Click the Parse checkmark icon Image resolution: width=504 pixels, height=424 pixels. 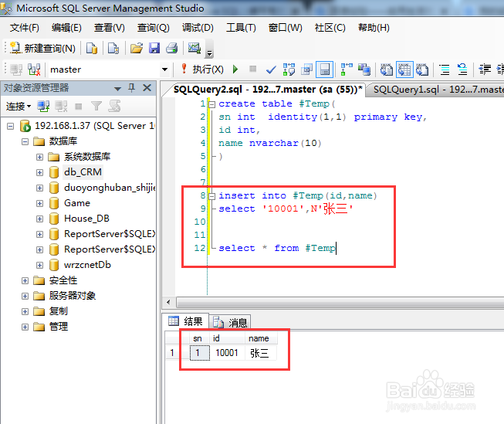[x=271, y=70]
